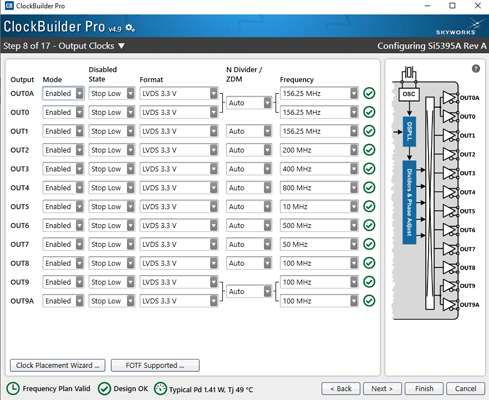Open the OUT1 Disabled State dropdown
This screenshot has height=400, width=489.
coord(112,131)
